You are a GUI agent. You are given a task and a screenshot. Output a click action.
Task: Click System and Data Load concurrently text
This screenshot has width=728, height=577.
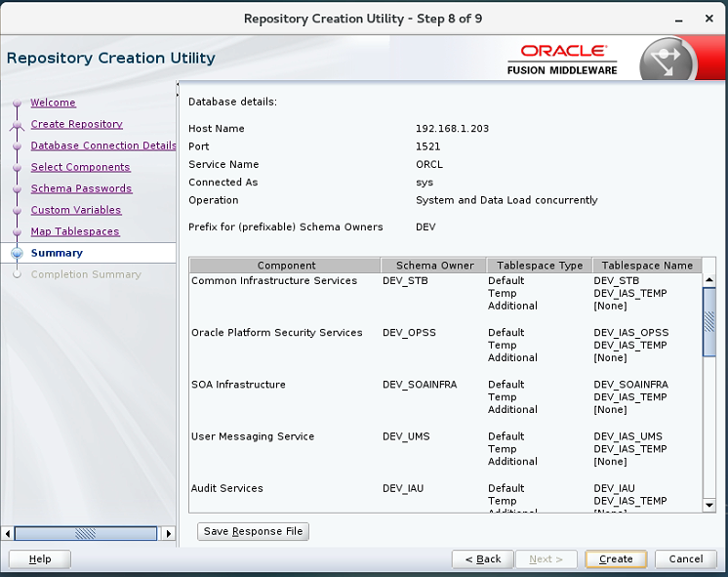coord(506,200)
